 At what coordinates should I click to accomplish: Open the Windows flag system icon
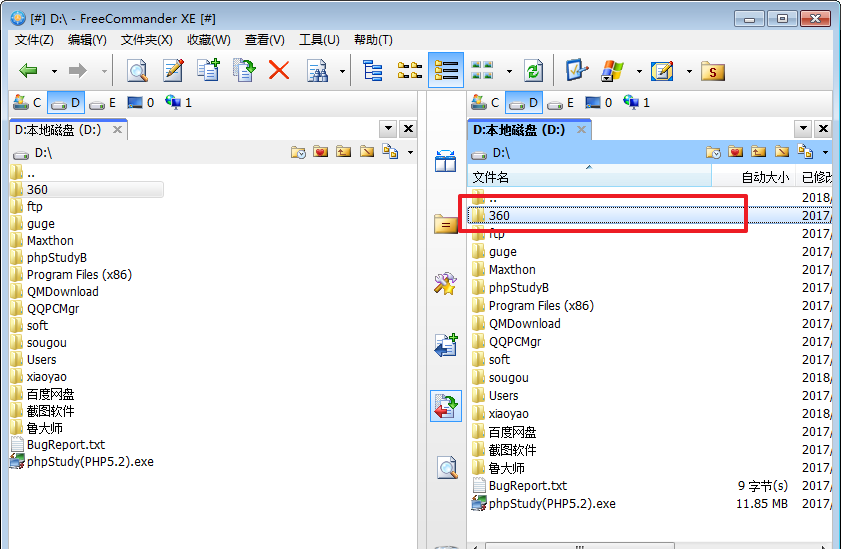[x=613, y=70]
